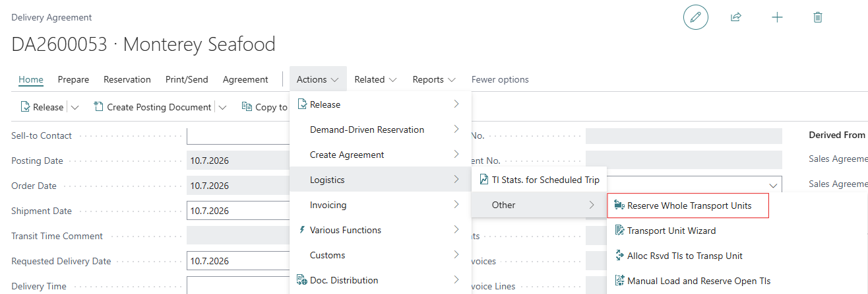868x294 pixels.
Task: Expand the Create Posting Document arrow
Action: pyautogui.click(x=222, y=107)
